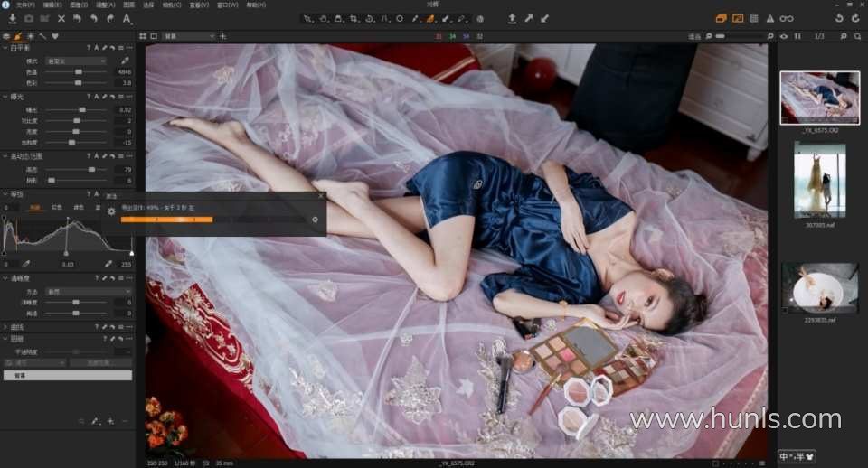Viewport: 868px width, 468px height.
Task: Click the import images icon in toolbar
Action: [x=13, y=18]
